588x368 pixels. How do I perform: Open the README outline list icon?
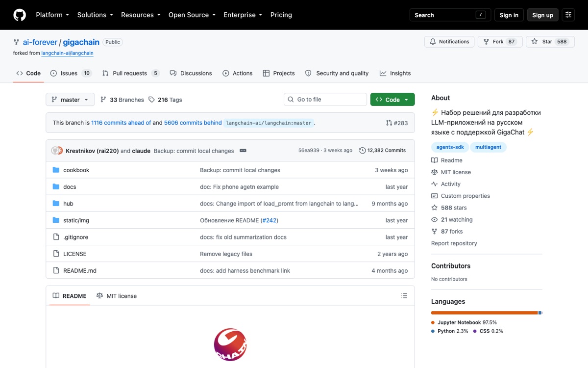tap(404, 296)
